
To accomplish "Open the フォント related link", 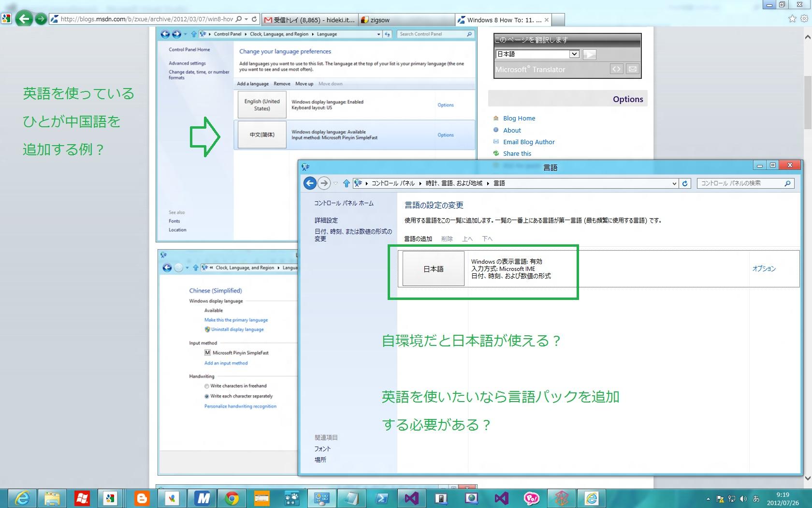I will point(323,449).
